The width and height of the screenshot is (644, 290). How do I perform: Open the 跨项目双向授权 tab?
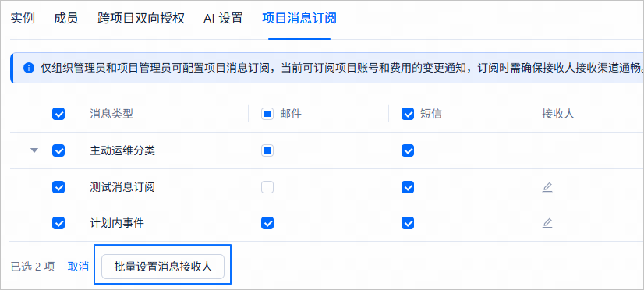(x=141, y=19)
